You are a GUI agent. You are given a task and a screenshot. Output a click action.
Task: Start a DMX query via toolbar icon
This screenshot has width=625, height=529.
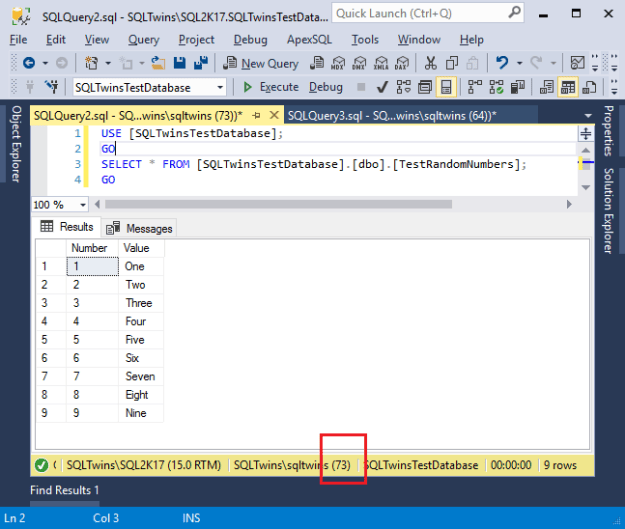pos(359,63)
